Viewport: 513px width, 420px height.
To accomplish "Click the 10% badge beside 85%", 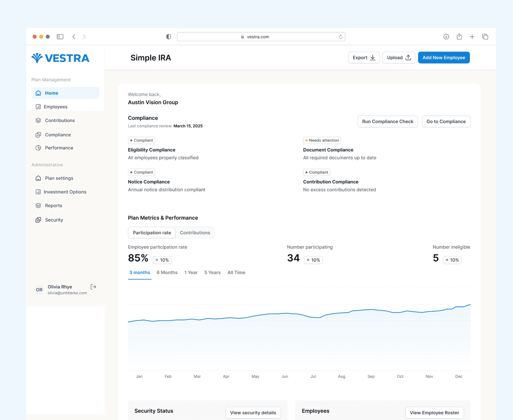I will [x=162, y=260].
